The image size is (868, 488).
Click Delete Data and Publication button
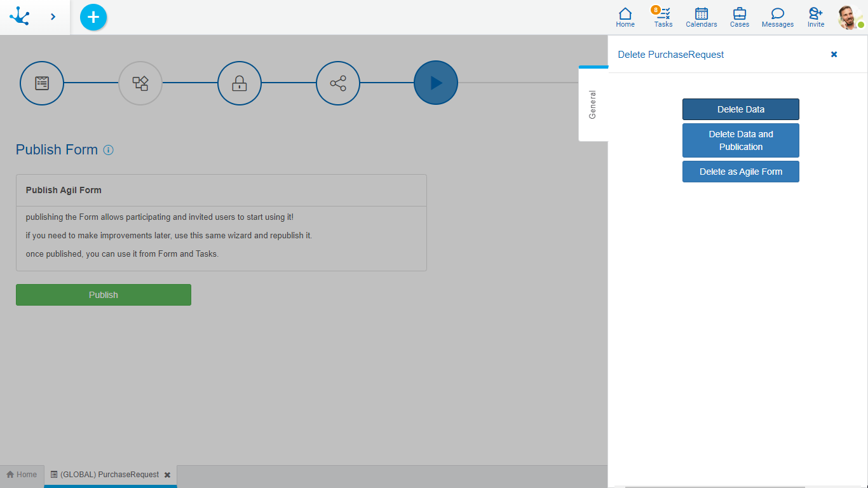pyautogui.click(x=740, y=140)
